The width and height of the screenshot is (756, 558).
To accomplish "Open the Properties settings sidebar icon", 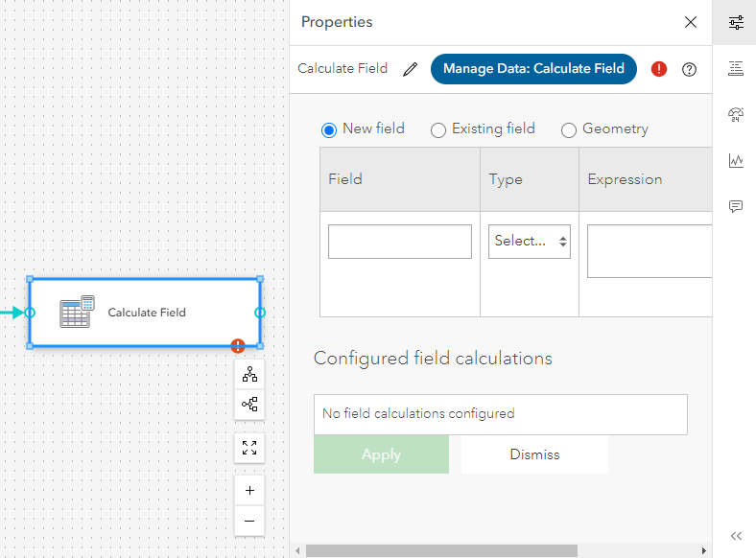I will point(736,22).
